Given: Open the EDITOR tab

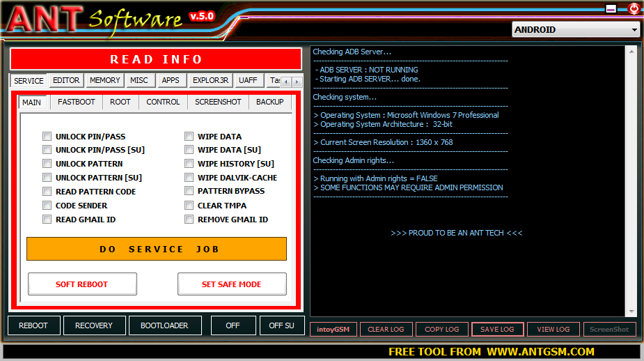Looking at the screenshot, I should tap(66, 80).
